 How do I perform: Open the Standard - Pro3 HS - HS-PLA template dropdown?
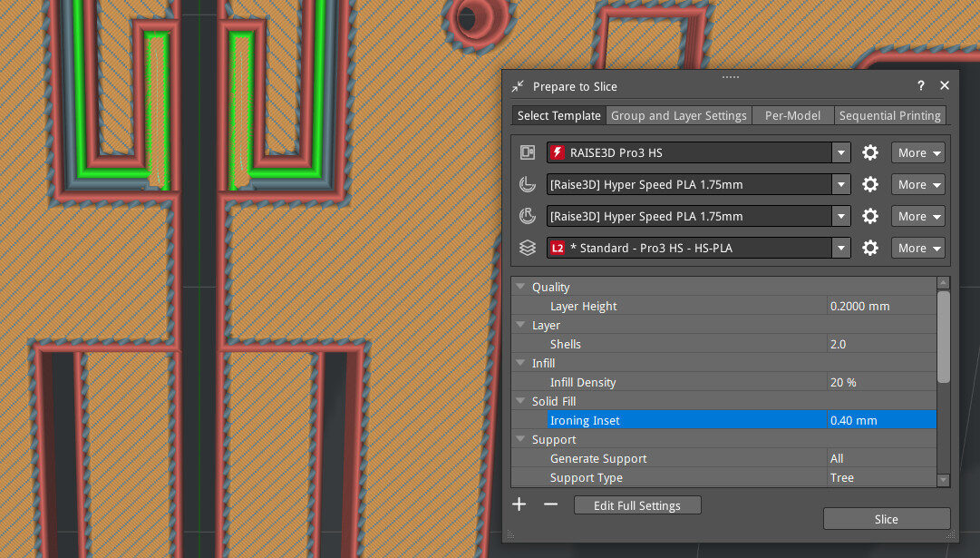(x=841, y=249)
